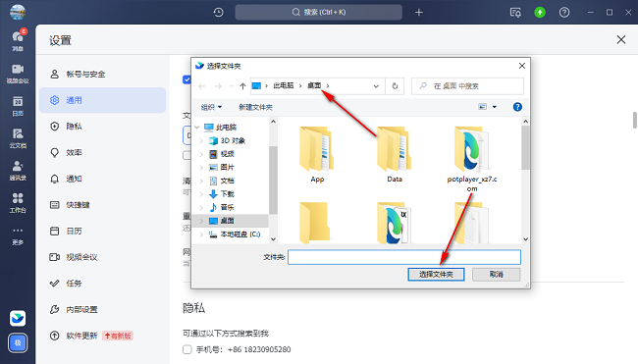
Task: Open the help question mark in title bar
Action: coord(564,12)
